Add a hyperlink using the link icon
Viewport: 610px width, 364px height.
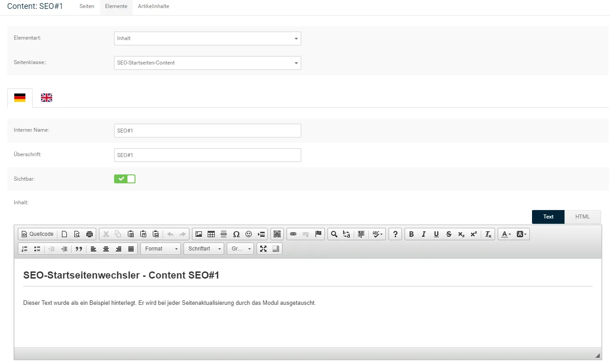[x=293, y=234]
